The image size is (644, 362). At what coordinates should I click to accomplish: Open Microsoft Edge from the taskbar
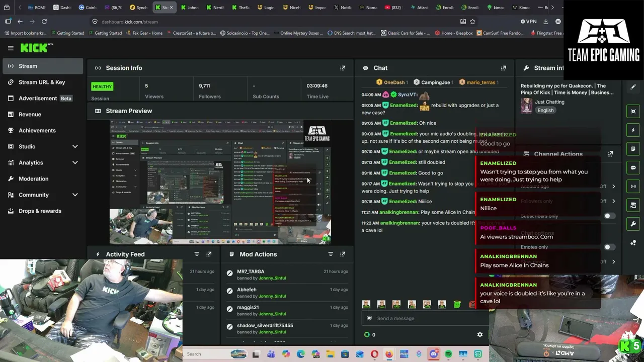[300, 354]
